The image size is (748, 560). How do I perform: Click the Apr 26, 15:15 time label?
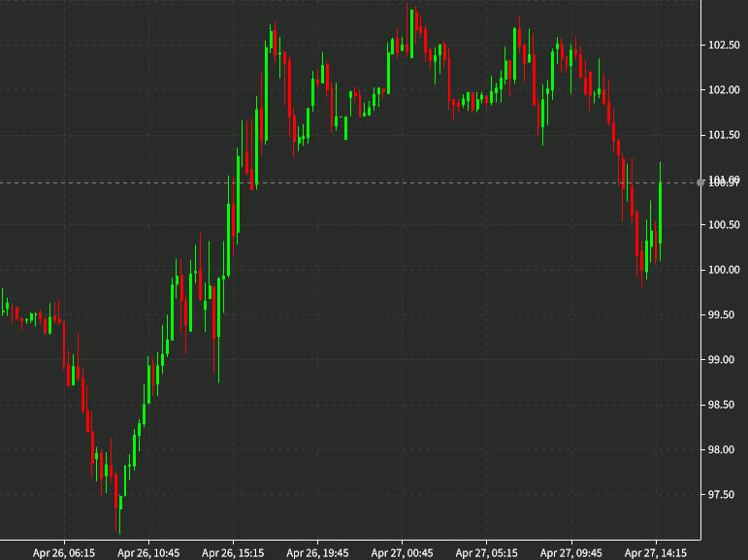233,553
